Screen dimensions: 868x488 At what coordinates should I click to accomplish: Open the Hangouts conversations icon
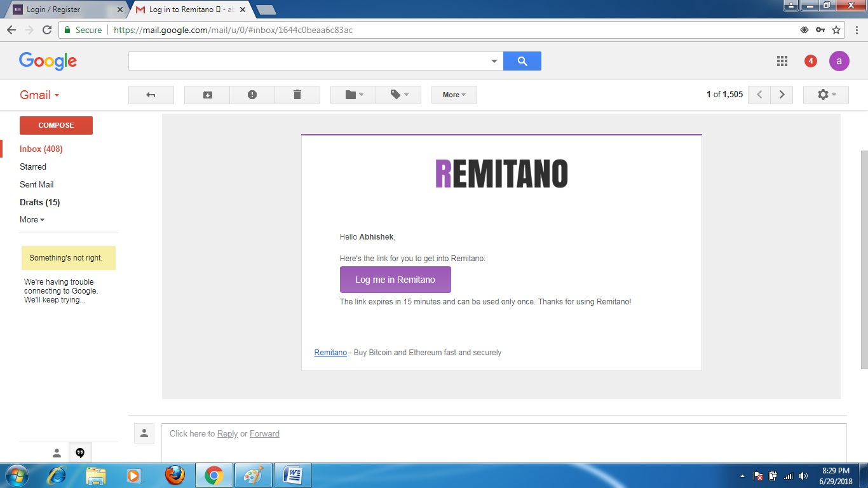click(80, 453)
